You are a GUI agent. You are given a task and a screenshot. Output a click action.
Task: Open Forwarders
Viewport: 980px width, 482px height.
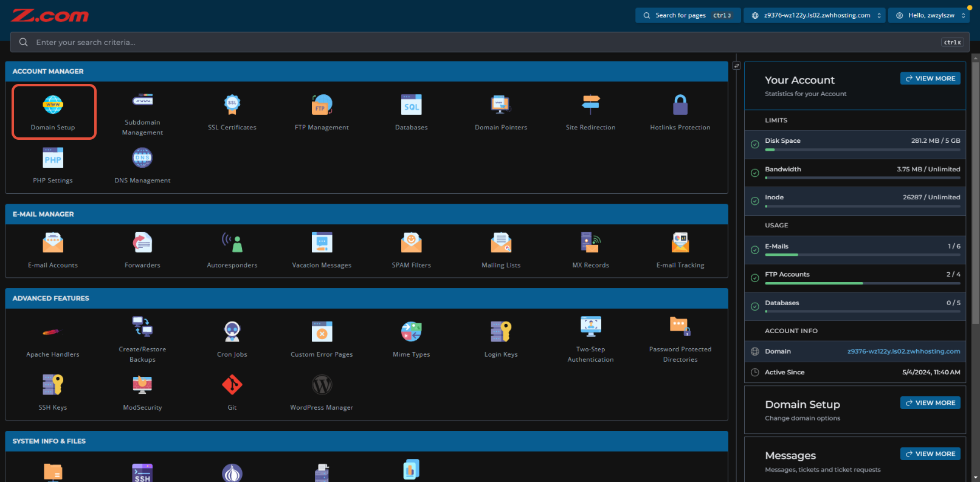pos(143,250)
